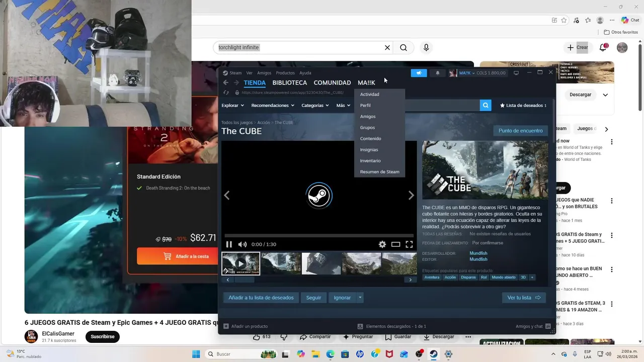Open Elementos descargados downloads status

coord(391,326)
